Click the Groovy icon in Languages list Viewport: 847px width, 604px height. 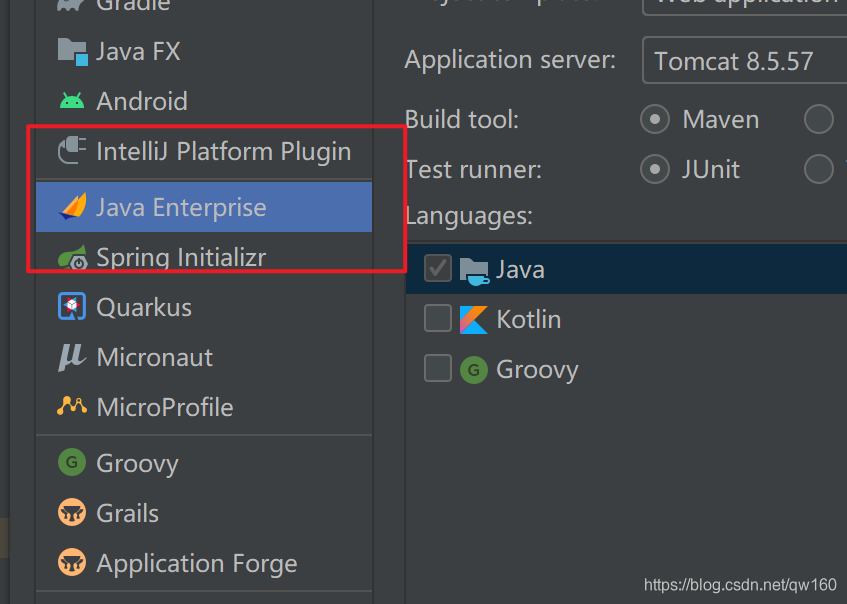coord(474,370)
